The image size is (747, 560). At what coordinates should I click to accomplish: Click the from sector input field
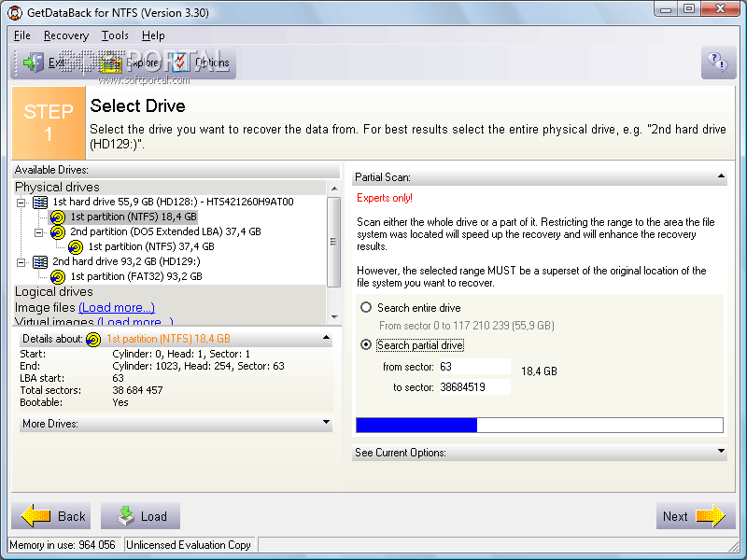point(474,367)
